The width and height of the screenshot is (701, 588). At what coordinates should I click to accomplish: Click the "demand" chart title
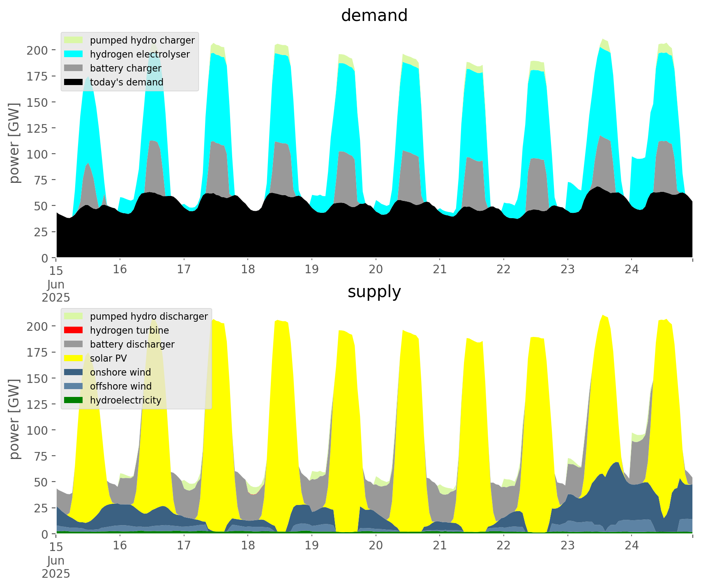(x=374, y=16)
